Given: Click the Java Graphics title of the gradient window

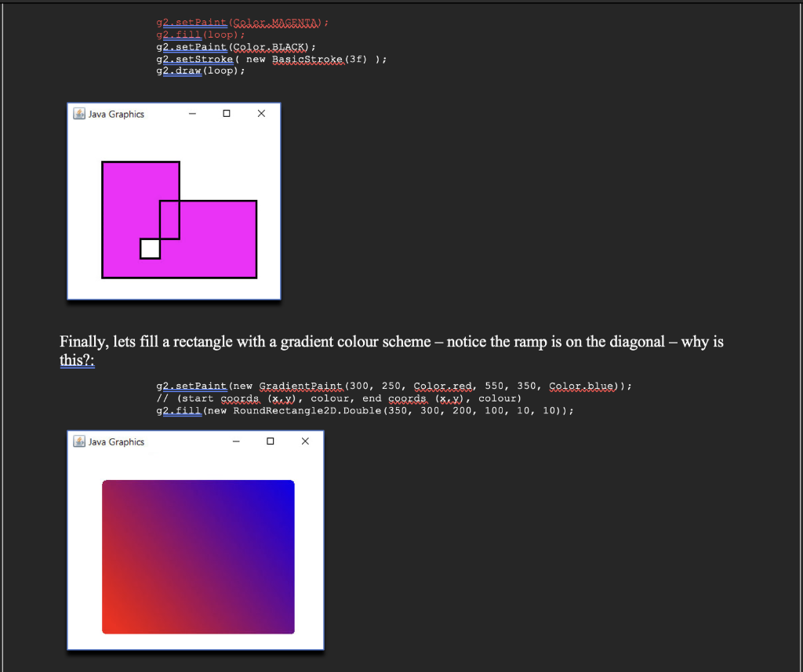Looking at the screenshot, I should point(117,441).
